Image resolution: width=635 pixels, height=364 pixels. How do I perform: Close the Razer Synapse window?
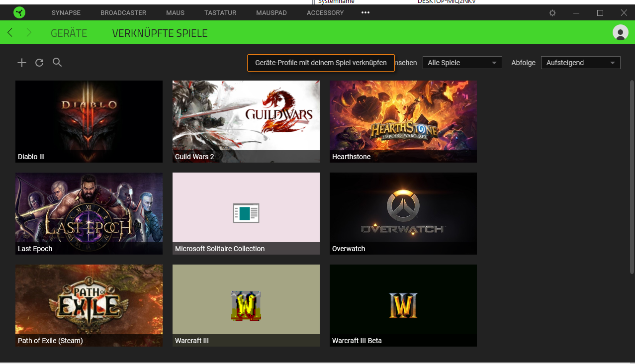(624, 12)
